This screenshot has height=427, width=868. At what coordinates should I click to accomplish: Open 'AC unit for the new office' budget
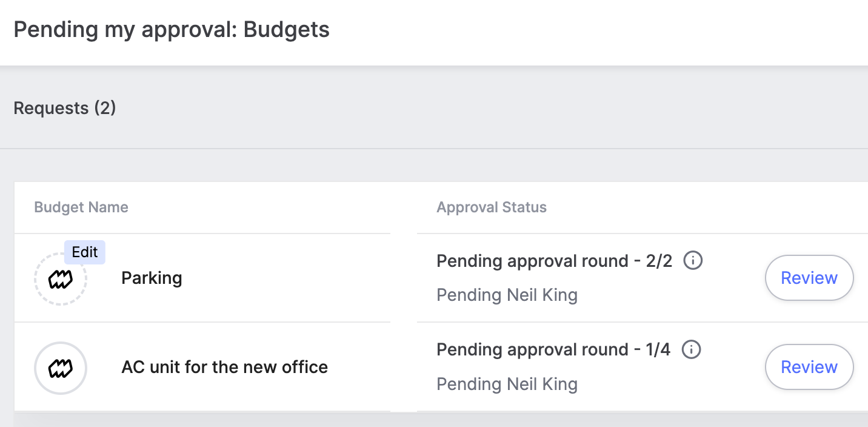[x=224, y=367]
